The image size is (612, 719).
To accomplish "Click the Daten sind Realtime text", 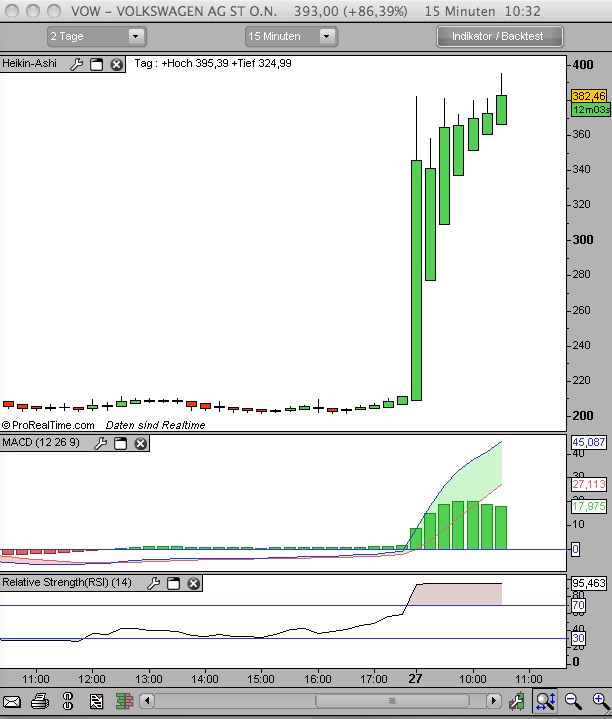I will pos(155,425).
